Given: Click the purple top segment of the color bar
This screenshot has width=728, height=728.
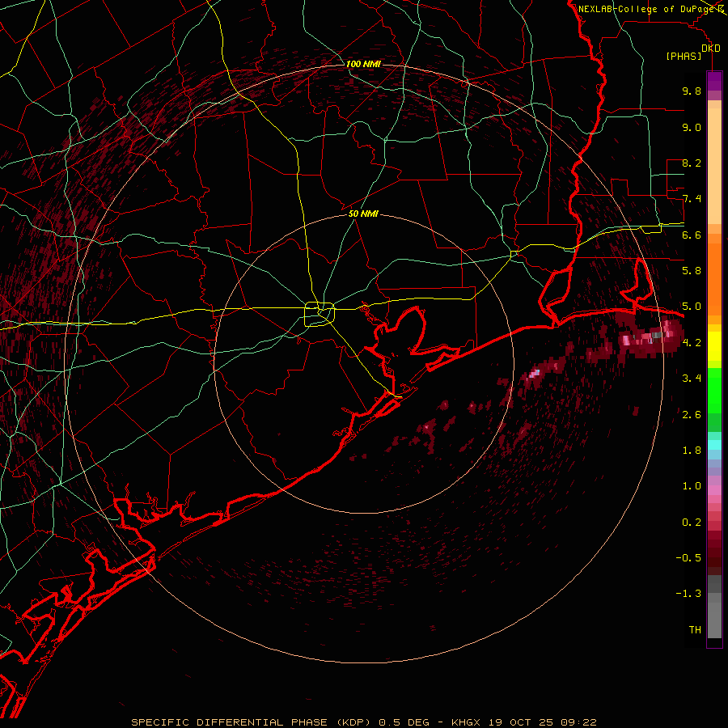Looking at the screenshot, I should 714,81.
